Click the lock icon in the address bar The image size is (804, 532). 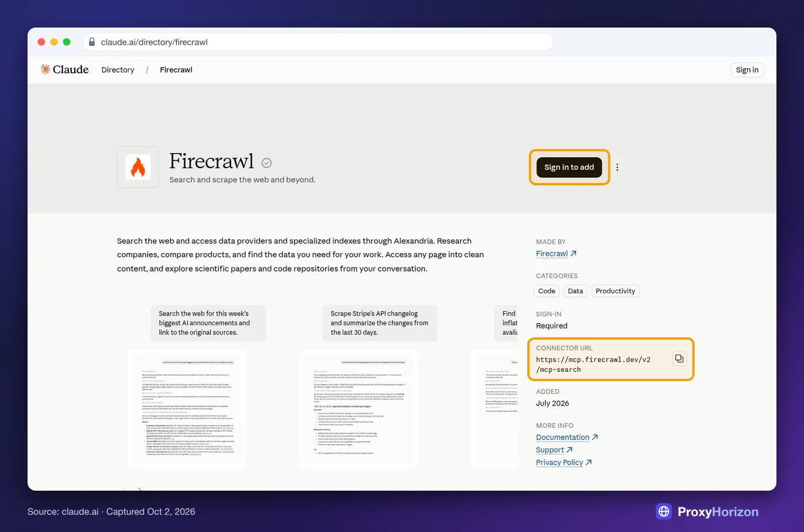coord(92,42)
